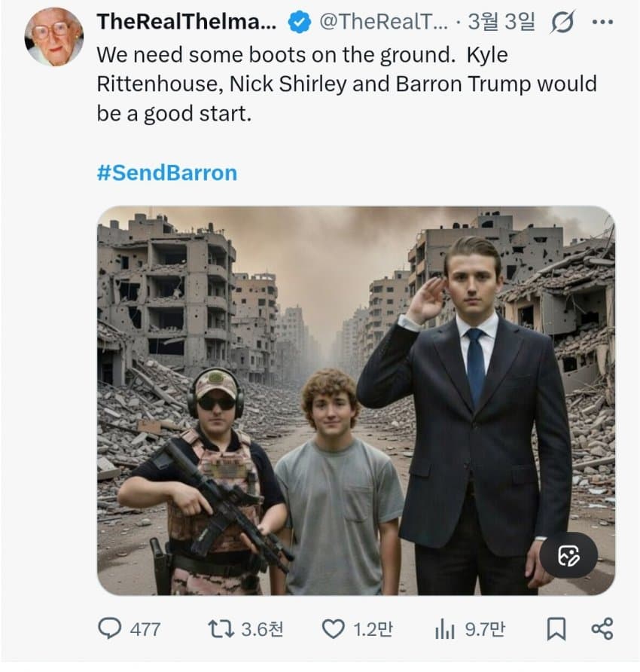The width and height of the screenshot is (640, 672).
Task: Click the repost arrows icon
Action: [220, 628]
